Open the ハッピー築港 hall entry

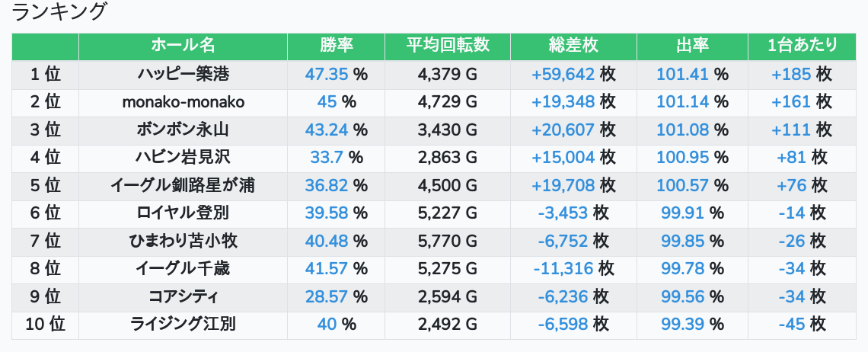(183, 74)
